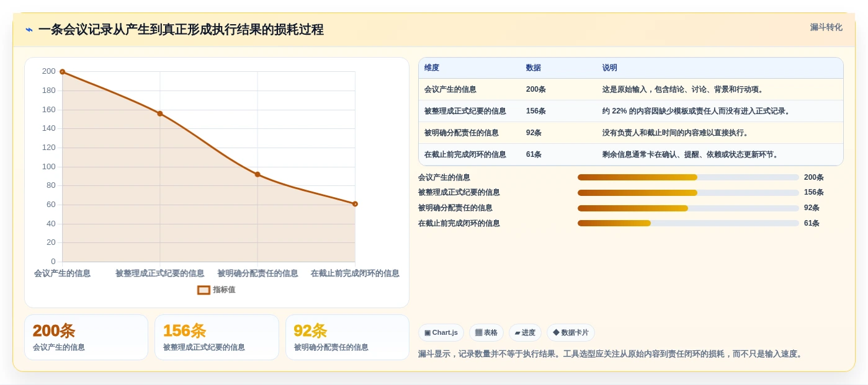Click the 92条 data card
The height and width of the screenshot is (385, 868).
(347, 337)
